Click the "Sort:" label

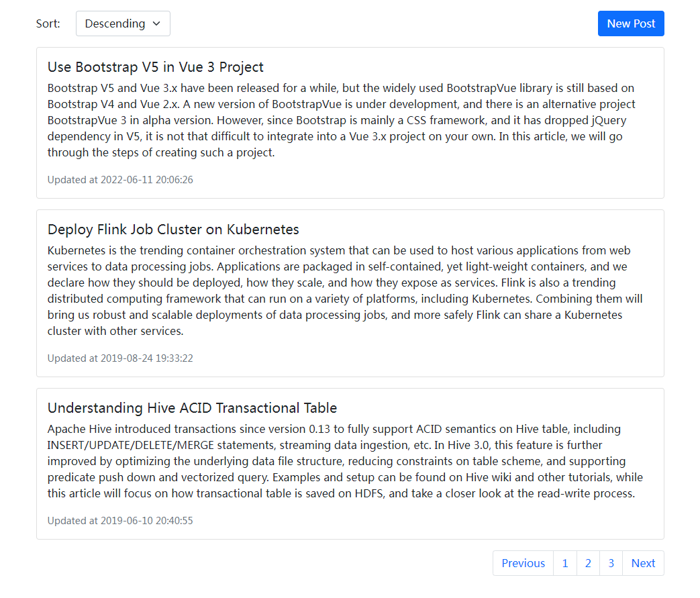48,23
